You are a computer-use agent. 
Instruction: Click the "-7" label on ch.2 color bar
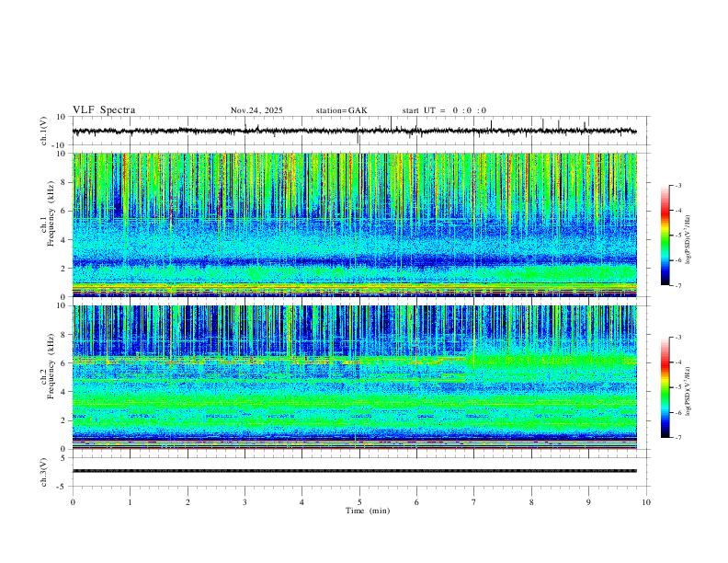(x=677, y=438)
